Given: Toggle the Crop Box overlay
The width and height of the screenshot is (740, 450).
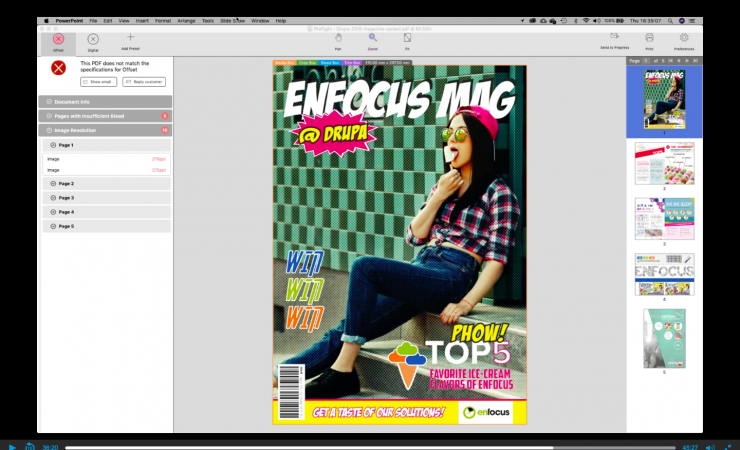Looking at the screenshot, I should pos(307,62).
